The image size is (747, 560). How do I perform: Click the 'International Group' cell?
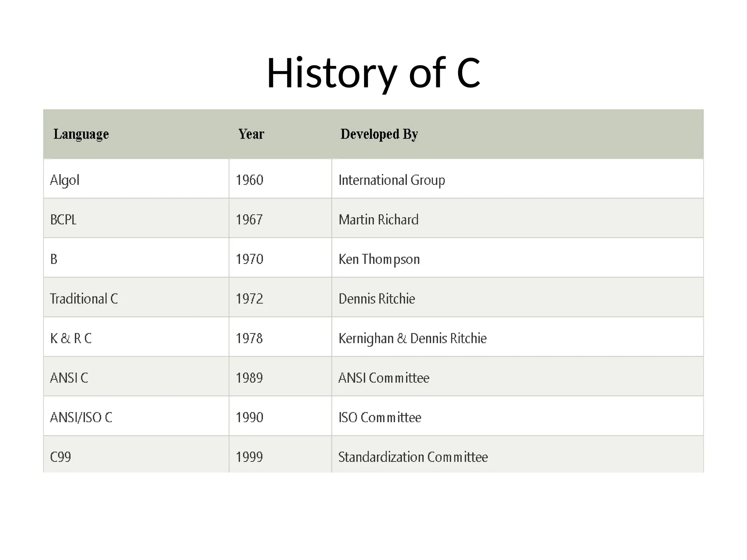point(392,180)
